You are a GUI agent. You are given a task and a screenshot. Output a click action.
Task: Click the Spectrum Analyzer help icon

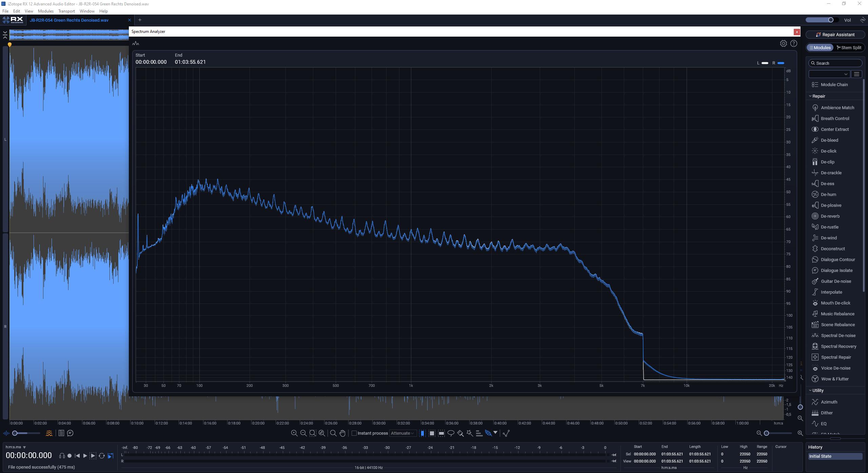click(794, 43)
